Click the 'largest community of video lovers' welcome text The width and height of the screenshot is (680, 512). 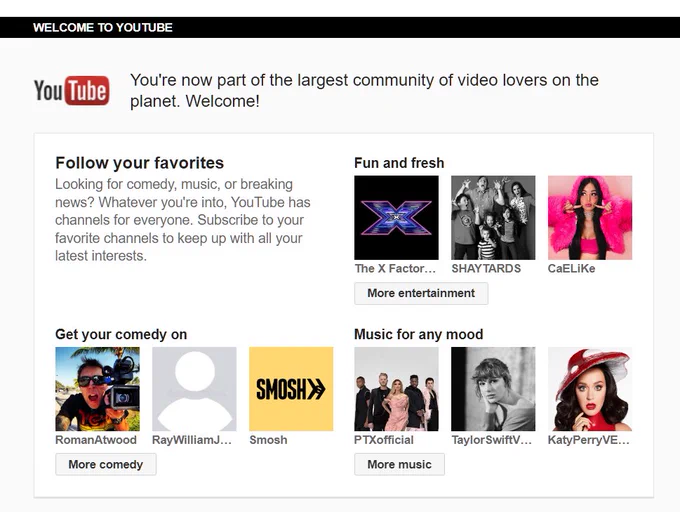(364, 91)
